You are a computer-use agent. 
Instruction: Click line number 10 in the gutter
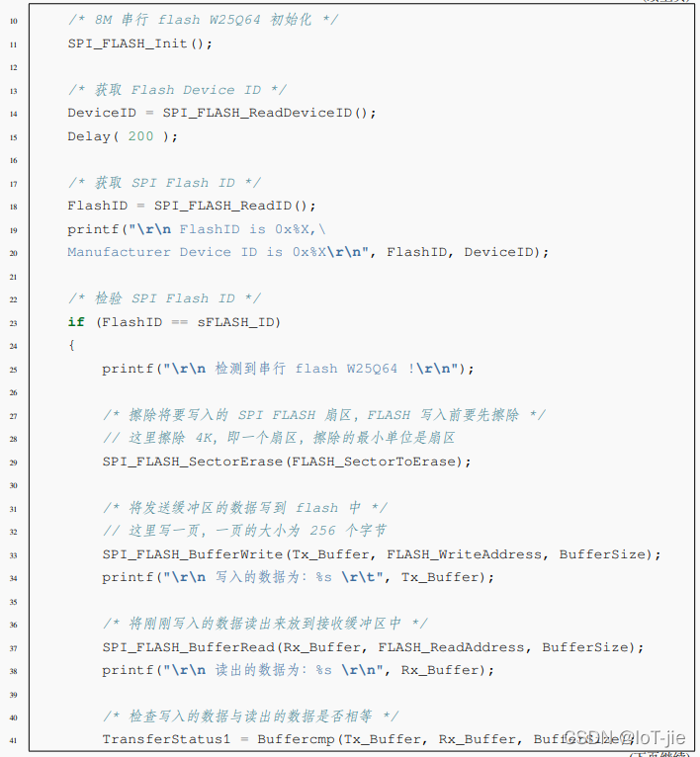pyautogui.click(x=12, y=21)
